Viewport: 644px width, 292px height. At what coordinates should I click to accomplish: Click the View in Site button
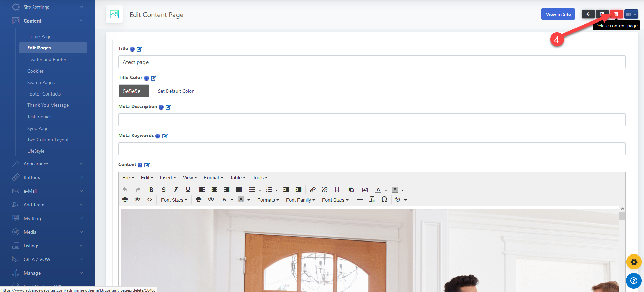[x=558, y=14]
